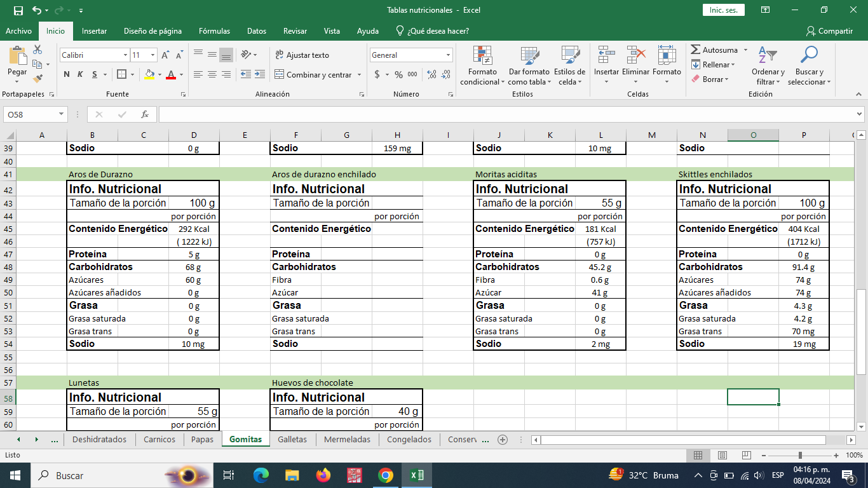Expand Combinar y centrar dropdown arrow

pos(359,75)
